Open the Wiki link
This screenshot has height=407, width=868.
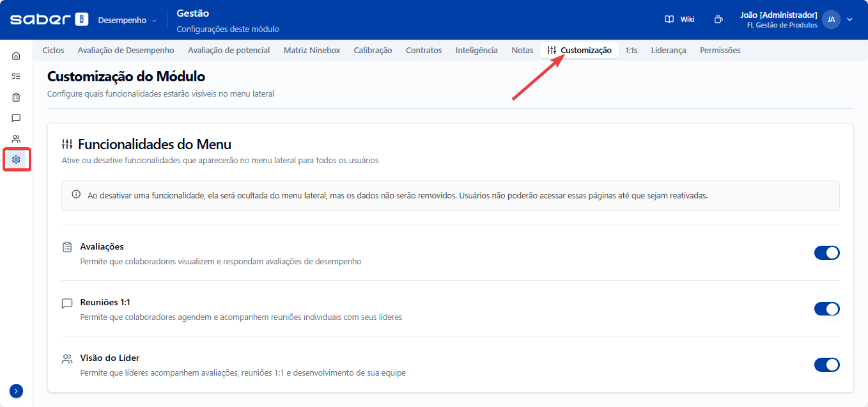[679, 19]
